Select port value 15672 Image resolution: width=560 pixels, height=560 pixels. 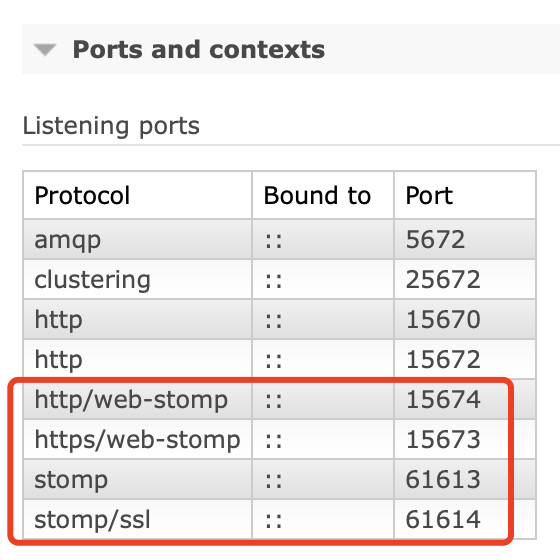(443, 359)
